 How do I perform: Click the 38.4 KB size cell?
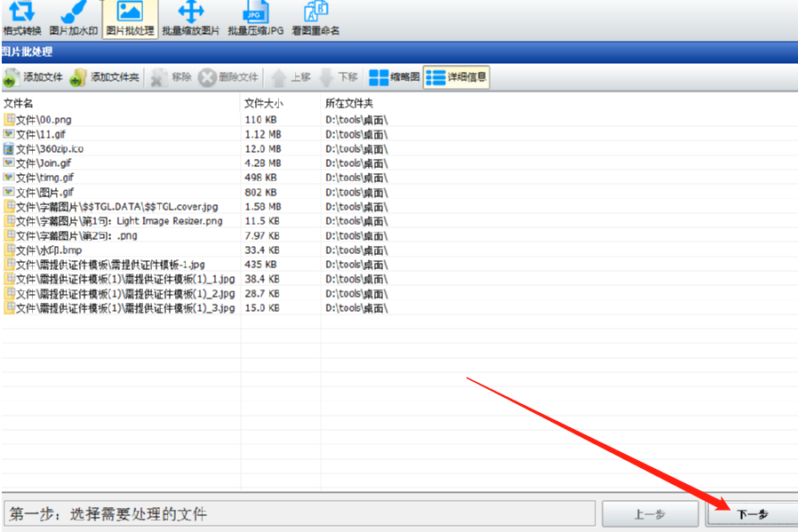coord(262,279)
